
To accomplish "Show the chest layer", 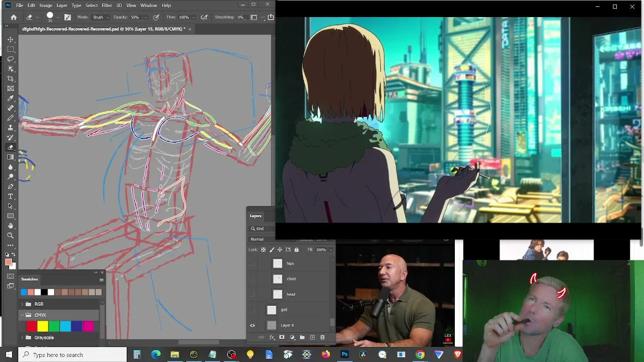I will click(253, 279).
